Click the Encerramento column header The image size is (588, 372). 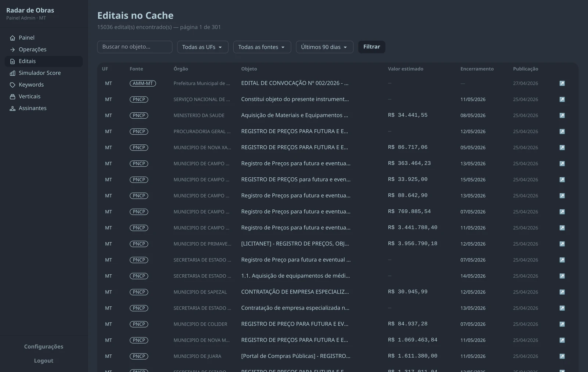pyautogui.click(x=477, y=69)
